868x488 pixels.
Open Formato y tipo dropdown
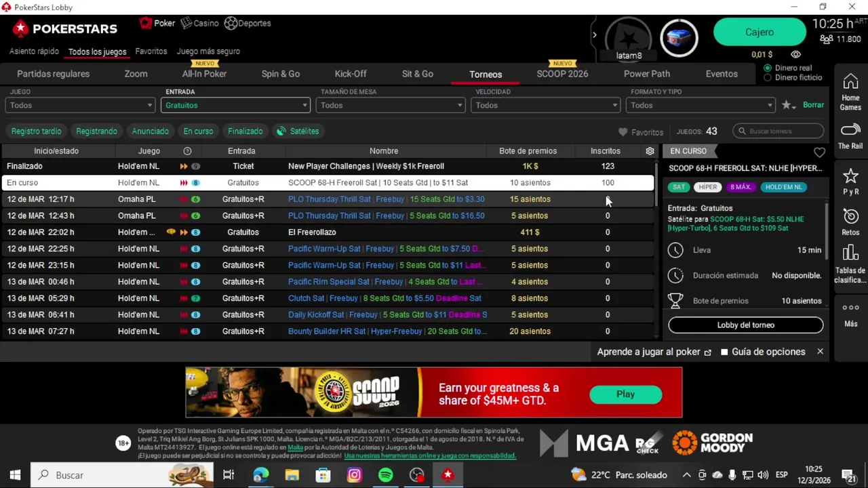(x=701, y=105)
